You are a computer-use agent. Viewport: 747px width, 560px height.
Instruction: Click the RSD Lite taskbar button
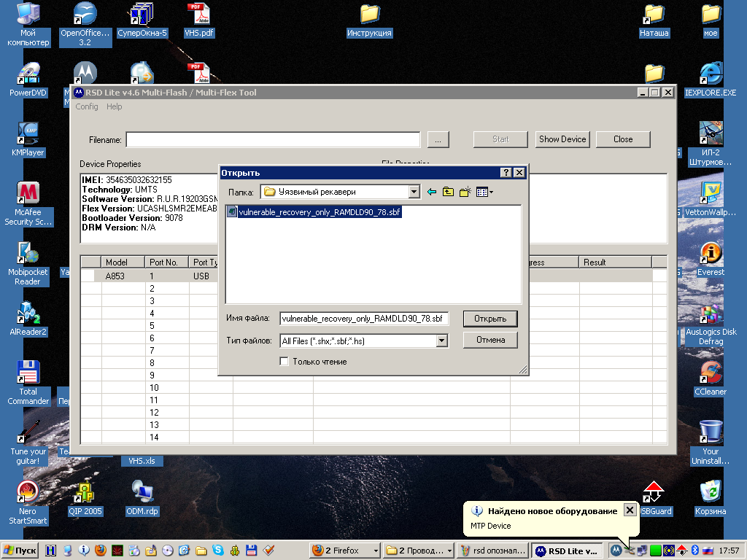(566, 551)
